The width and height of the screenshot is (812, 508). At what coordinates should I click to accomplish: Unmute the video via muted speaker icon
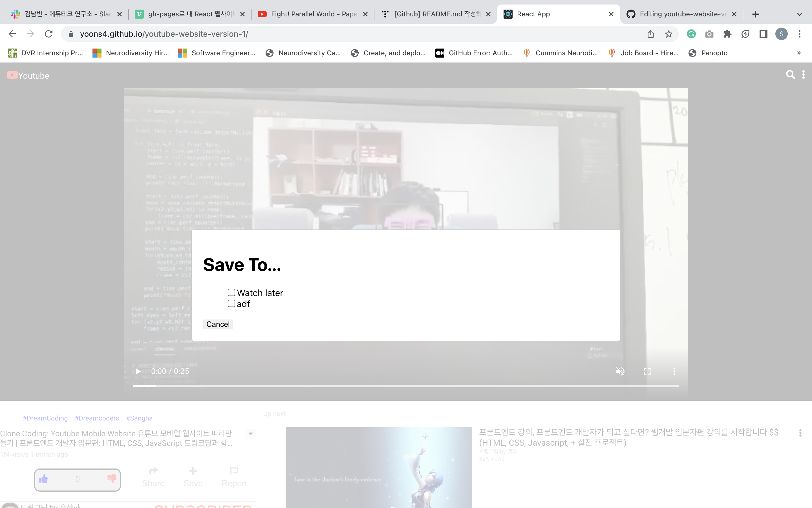click(620, 371)
